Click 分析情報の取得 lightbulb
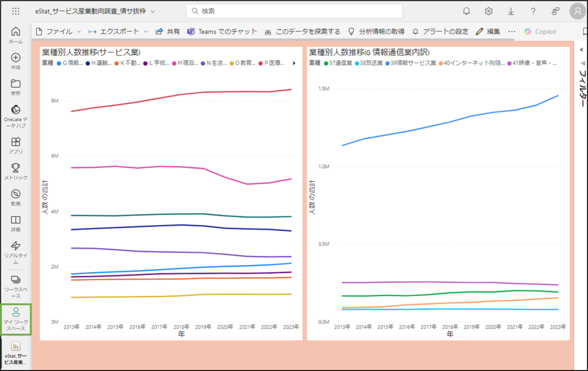This screenshot has width=588, height=371. [x=376, y=31]
